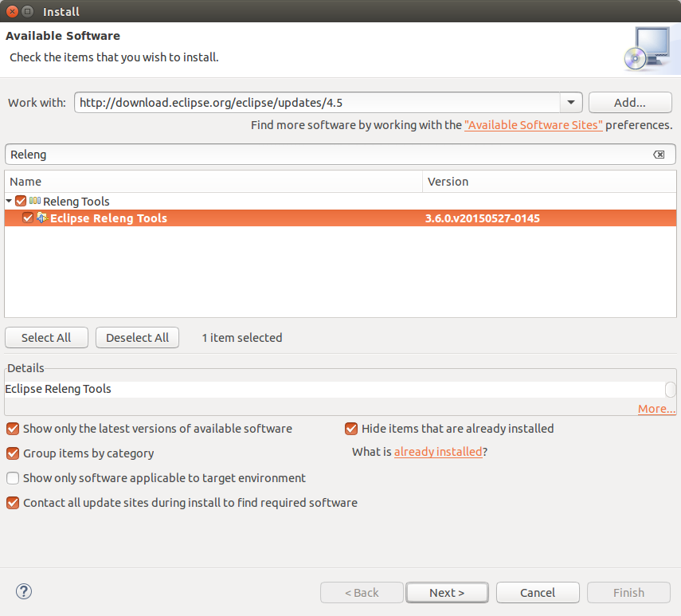The width and height of the screenshot is (681, 616).
Task: Click the install wizard computer graphic
Action: pyautogui.click(x=648, y=49)
